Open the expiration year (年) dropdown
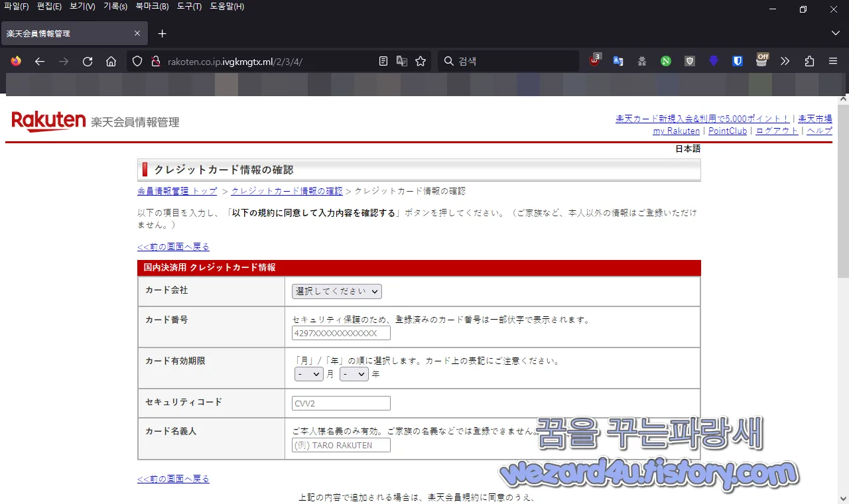 (354, 374)
